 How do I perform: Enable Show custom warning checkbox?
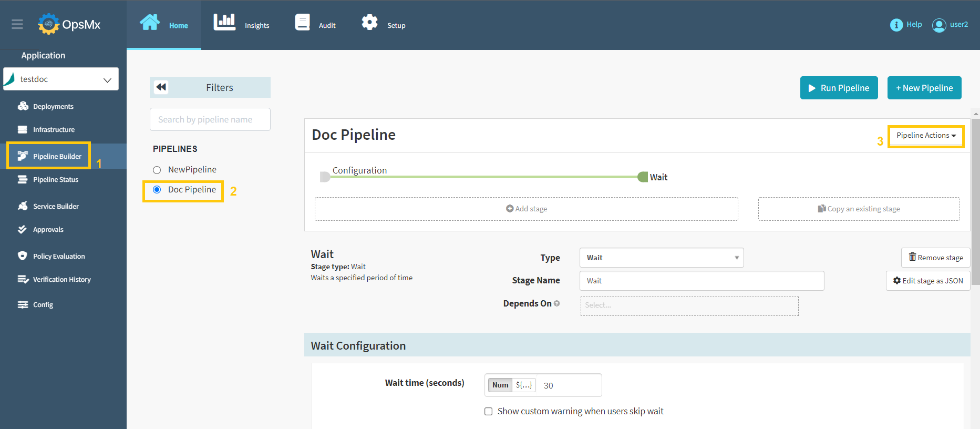(x=488, y=411)
